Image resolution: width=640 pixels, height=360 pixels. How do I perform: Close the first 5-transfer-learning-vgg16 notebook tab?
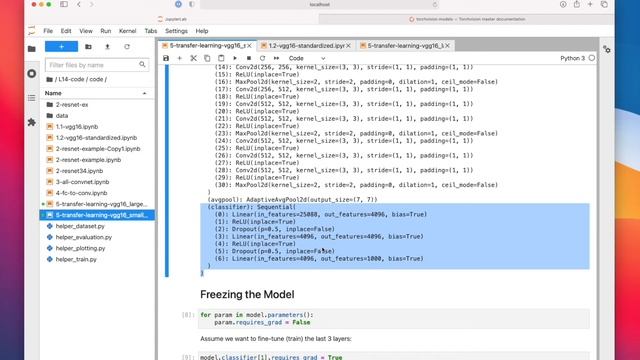coord(249,46)
